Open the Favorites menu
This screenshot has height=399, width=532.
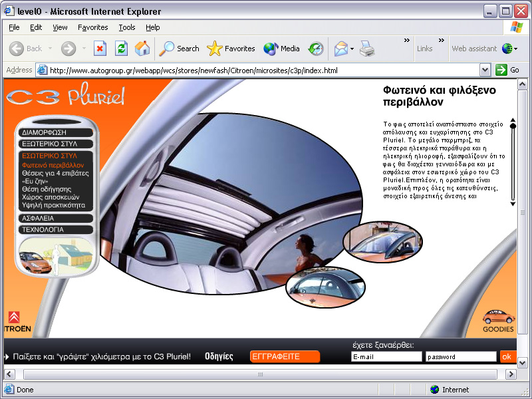92,27
